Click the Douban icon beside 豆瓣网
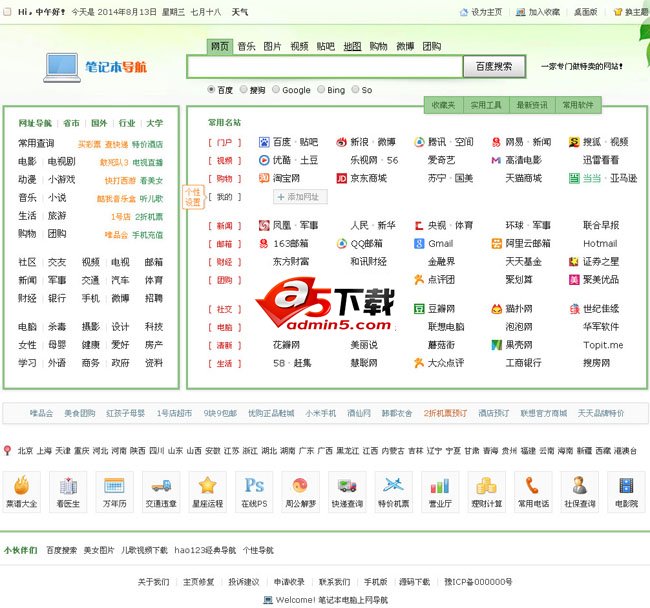The image size is (650, 608). coord(419,309)
